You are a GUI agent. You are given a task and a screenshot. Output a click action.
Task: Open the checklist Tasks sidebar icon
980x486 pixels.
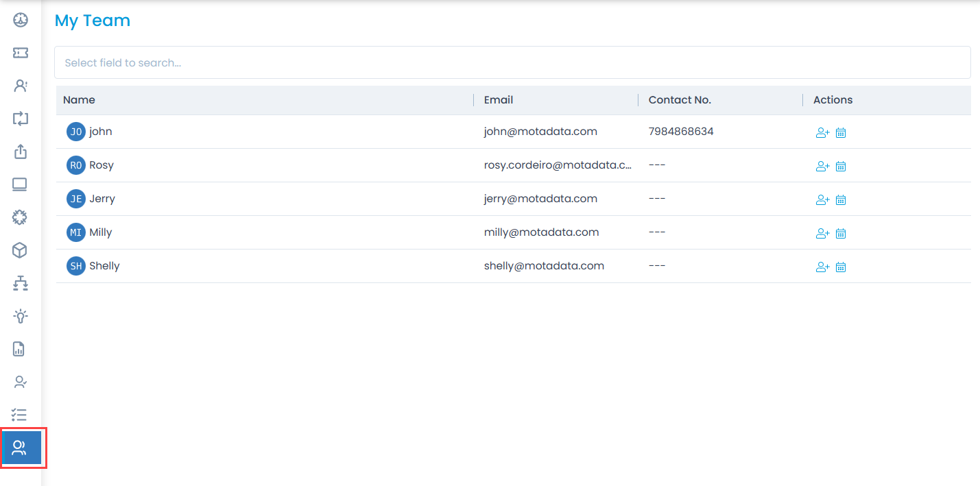[x=20, y=415]
